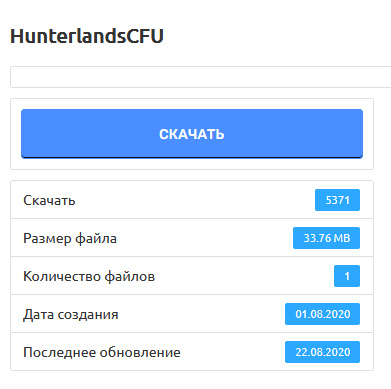Click the creation date badge 01.08.2020

click(322, 314)
